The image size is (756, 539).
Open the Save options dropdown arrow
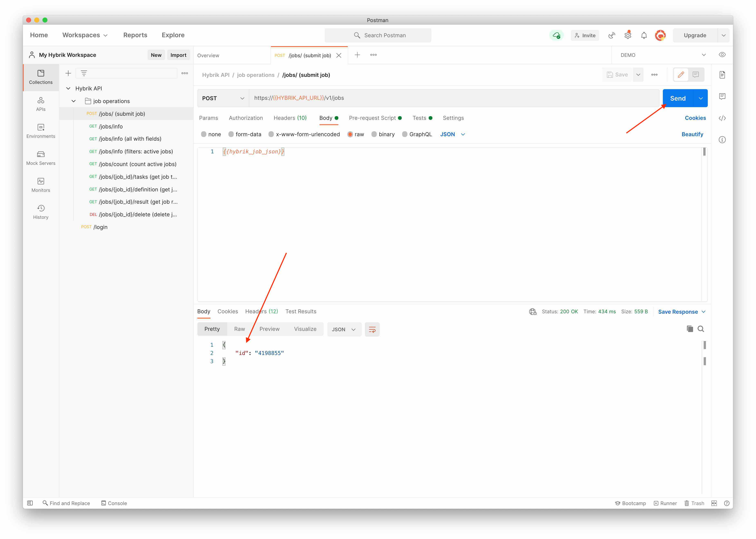(638, 75)
